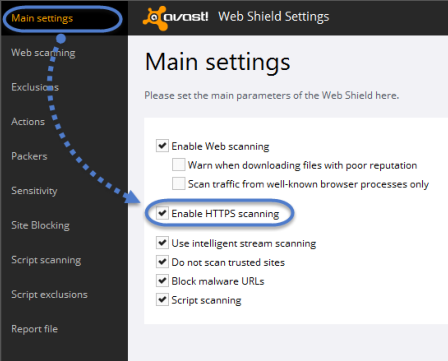
Task: Uncheck Script scanning option in main panel
Action: (x=162, y=300)
